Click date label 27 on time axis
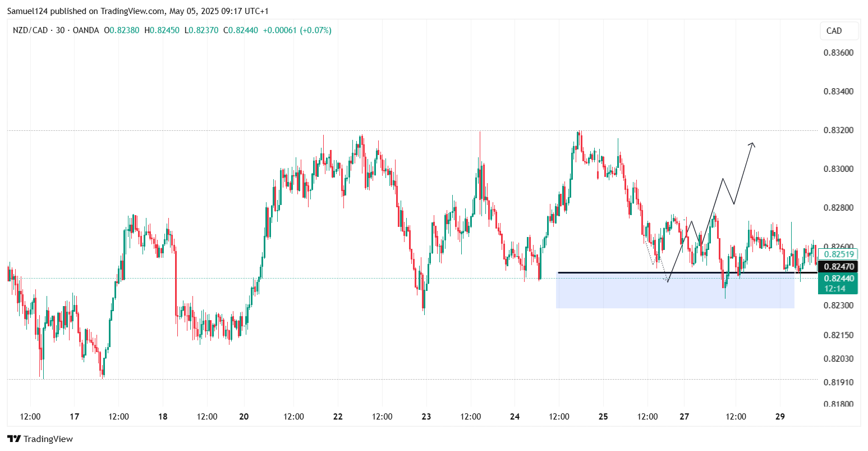Image resolution: width=868 pixels, height=451 pixels. [x=685, y=417]
